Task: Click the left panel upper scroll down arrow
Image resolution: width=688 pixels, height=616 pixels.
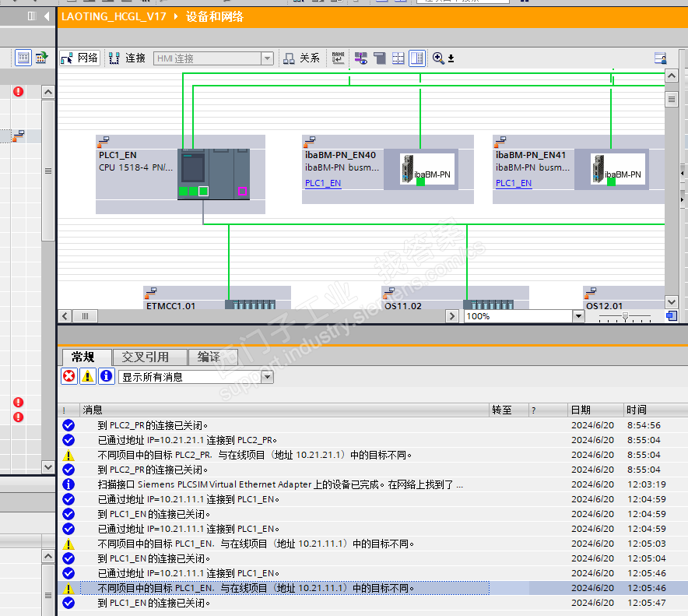Action: pos(48,467)
